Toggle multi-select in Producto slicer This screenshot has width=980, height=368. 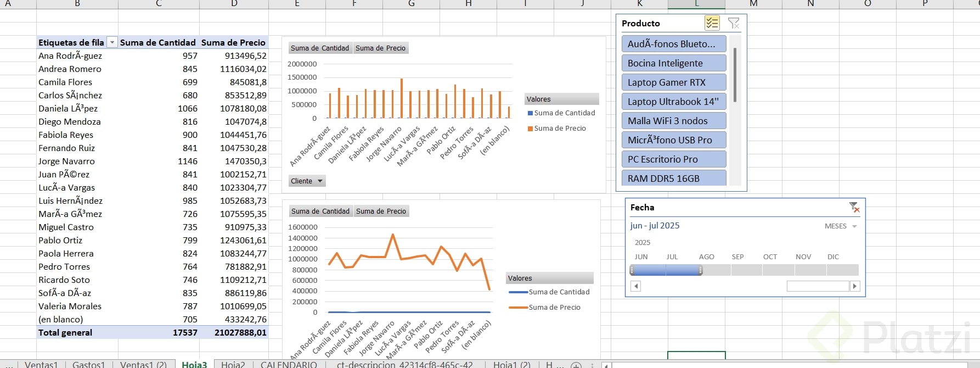coord(712,23)
